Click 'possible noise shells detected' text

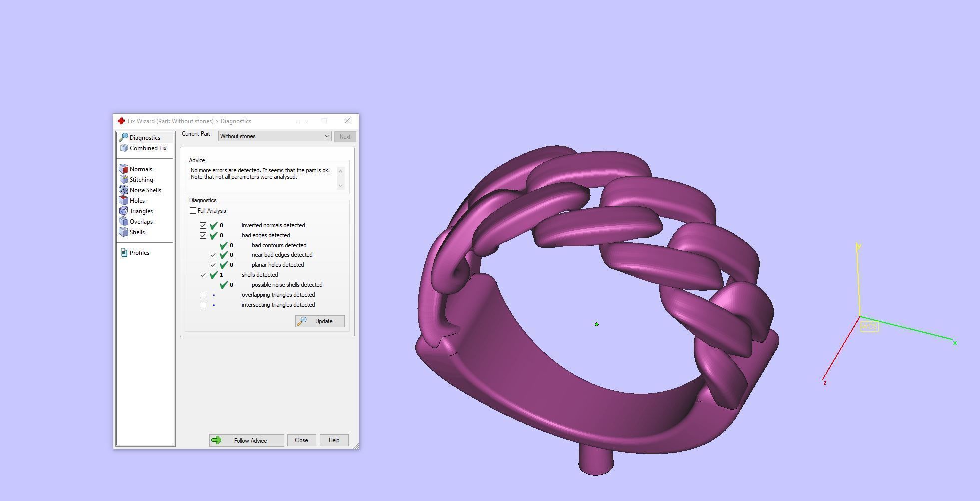287,285
